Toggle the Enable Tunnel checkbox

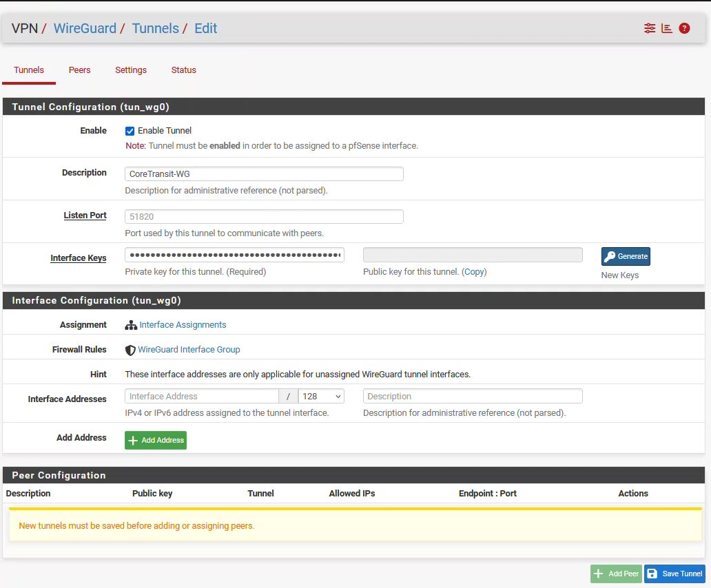click(130, 131)
